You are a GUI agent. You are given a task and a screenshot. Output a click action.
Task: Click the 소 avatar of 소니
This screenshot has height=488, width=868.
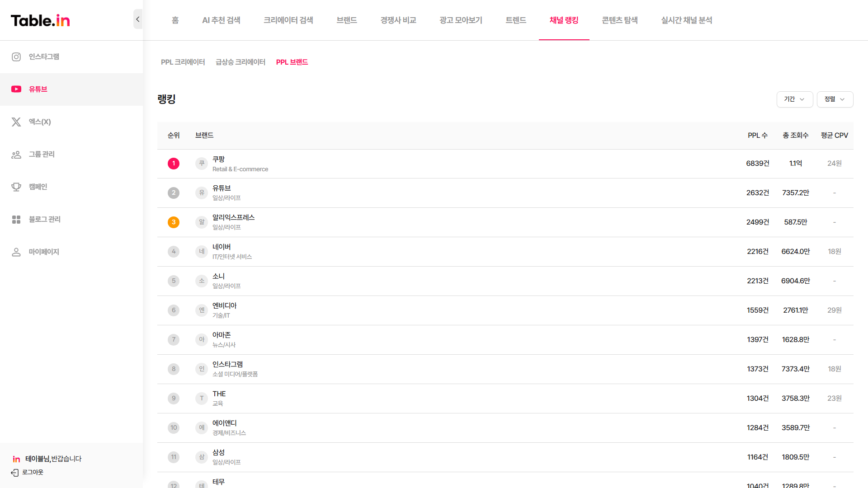click(x=202, y=281)
